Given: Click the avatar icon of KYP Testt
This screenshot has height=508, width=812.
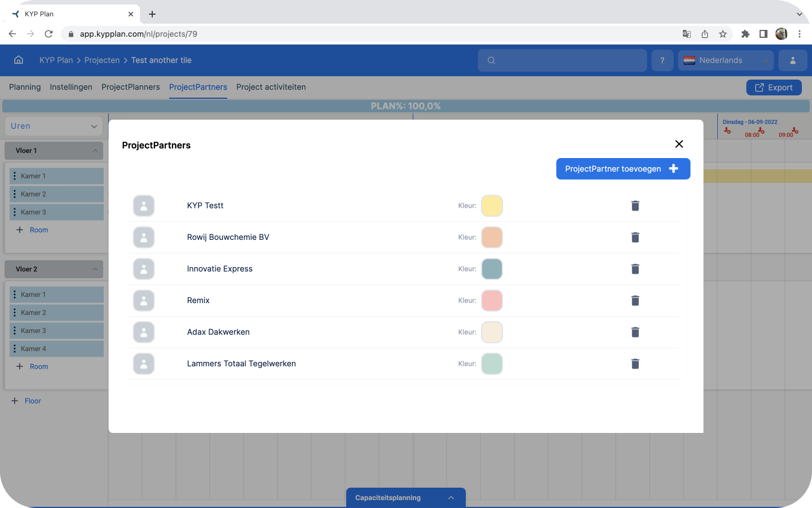Looking at the screenshot, I should click(x=144, y=206).
